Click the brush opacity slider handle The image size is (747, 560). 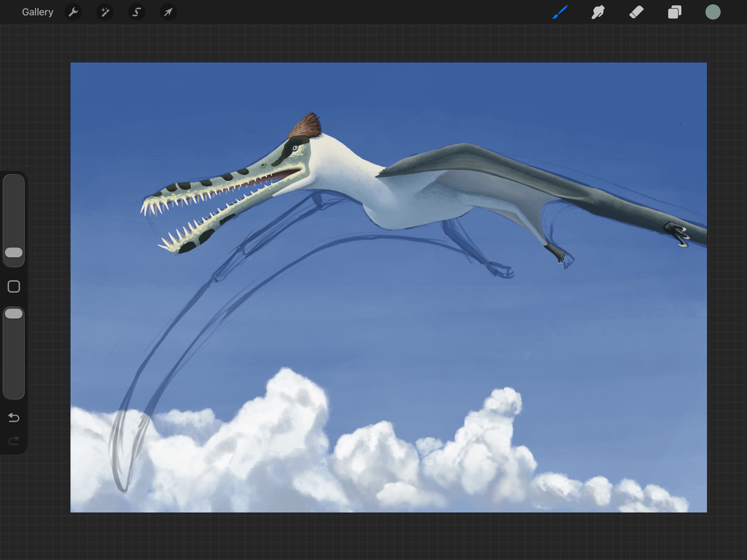click(x=14, y=314)
